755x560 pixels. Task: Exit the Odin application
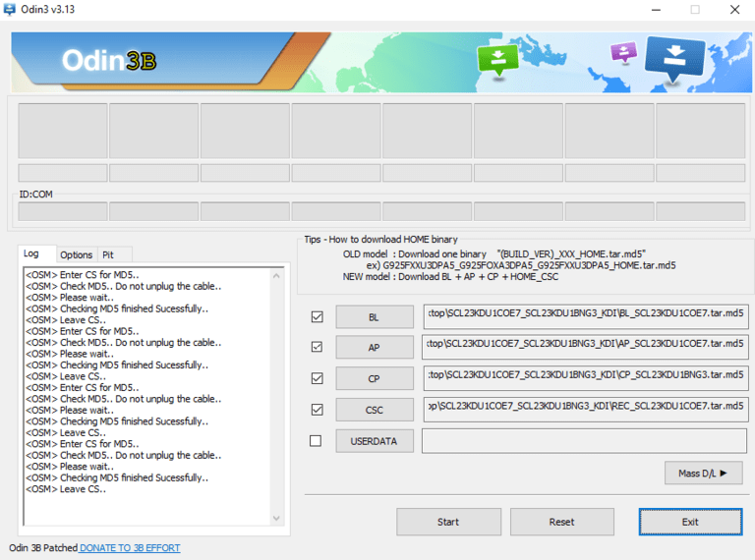coord(690,522)
